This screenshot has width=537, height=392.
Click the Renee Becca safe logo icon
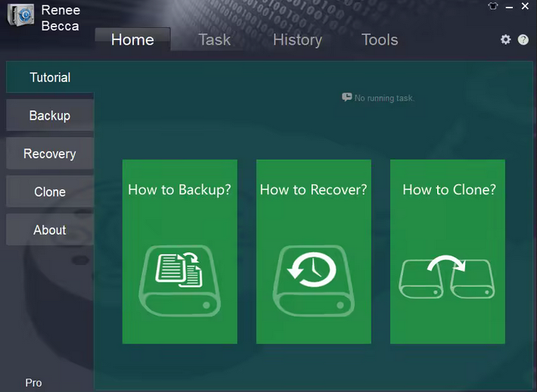[20, 16]
